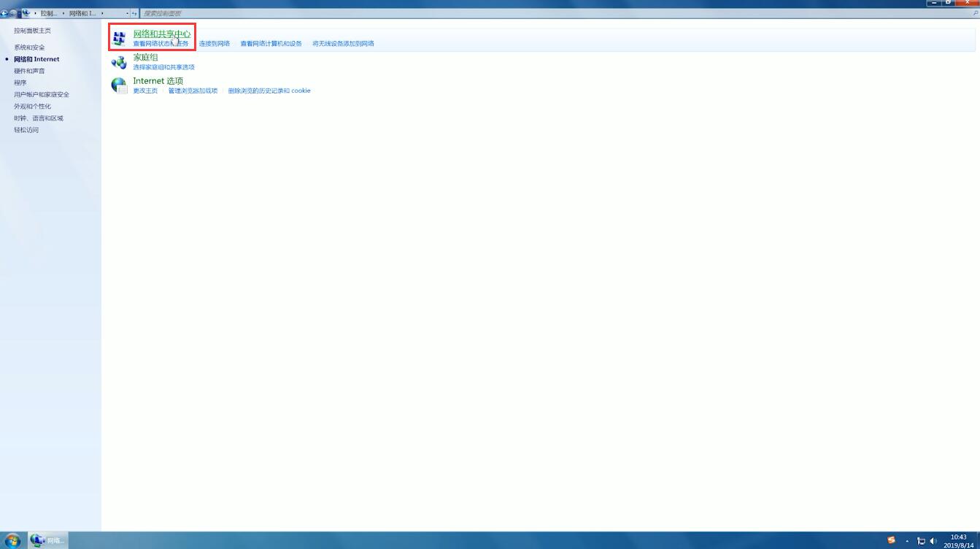
Task: Select 轻松访问 in the sidebar
Action: pyautogui.click(x=26, y=130)
